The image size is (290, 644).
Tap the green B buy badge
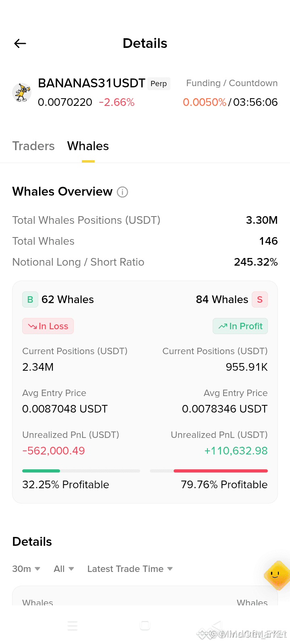coord(30,299)
